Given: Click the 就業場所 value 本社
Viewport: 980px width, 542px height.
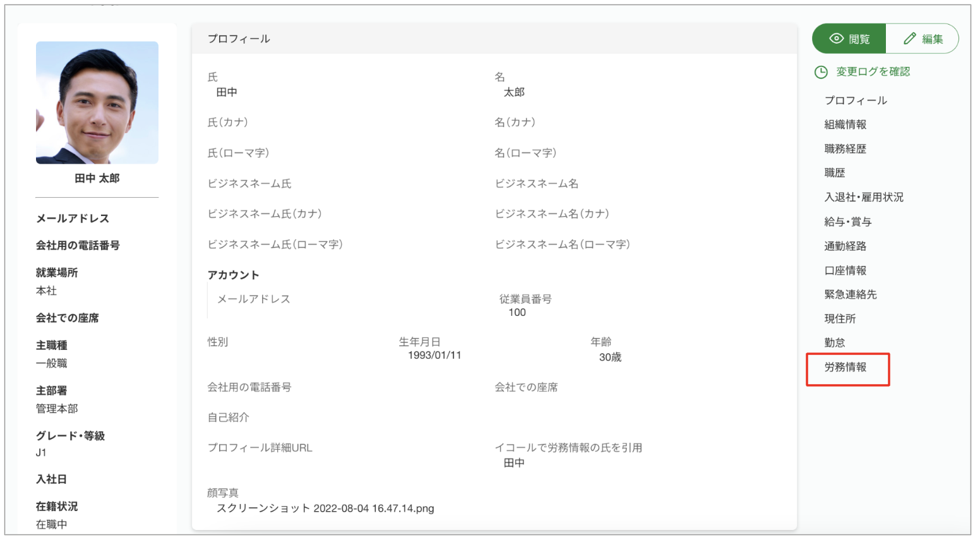Looking at the screenshot, I should [46, 291].
